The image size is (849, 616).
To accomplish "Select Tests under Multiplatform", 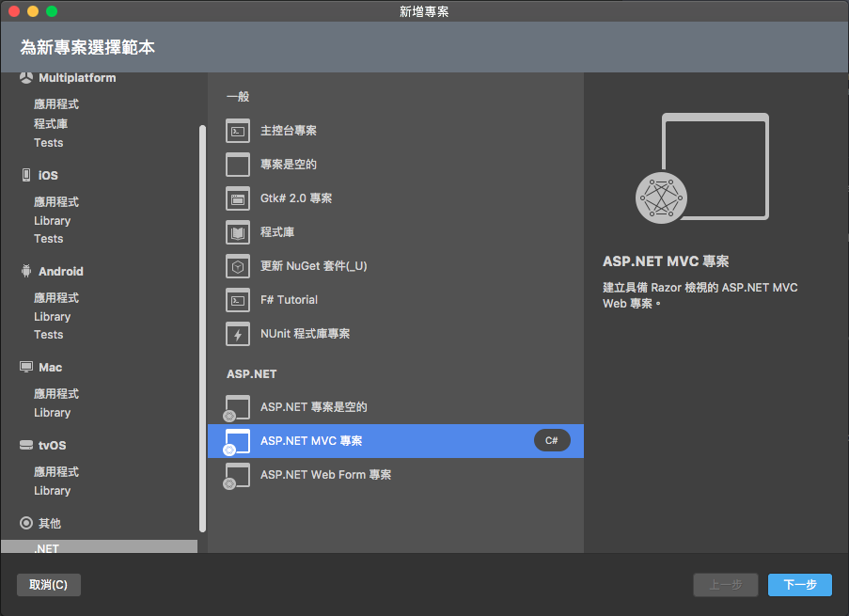I will [x=49, y=143].
